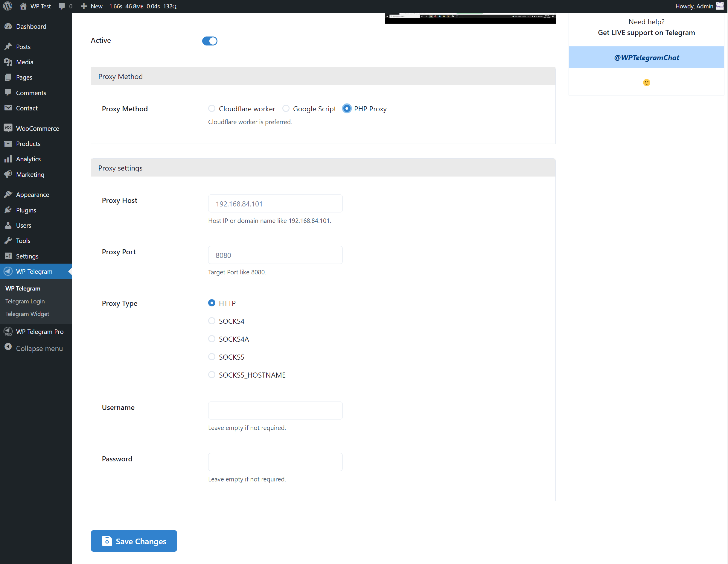Screen dimensions: 728x564
Task: Select Google Script proxy method
Action: [x=286, y=108]
